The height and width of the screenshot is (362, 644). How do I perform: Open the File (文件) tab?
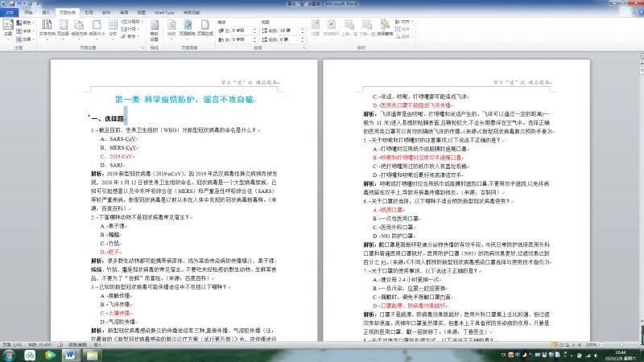pos(9,14)
